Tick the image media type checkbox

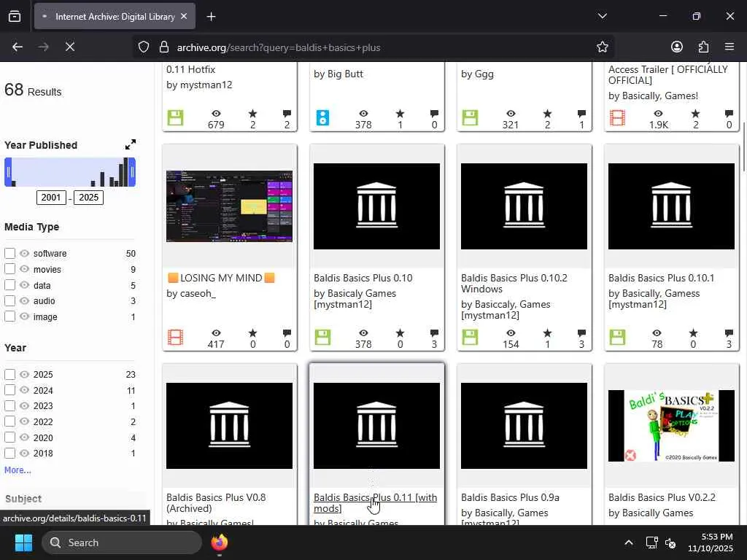pos(10,316)
